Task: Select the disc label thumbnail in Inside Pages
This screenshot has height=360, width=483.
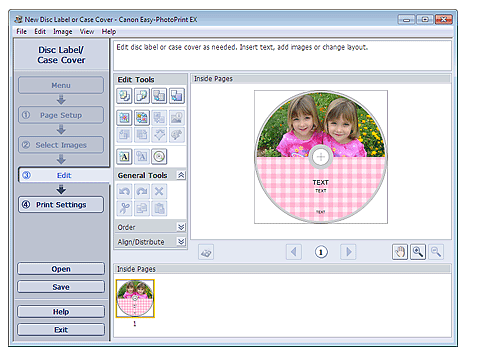Action: [135, 298]
